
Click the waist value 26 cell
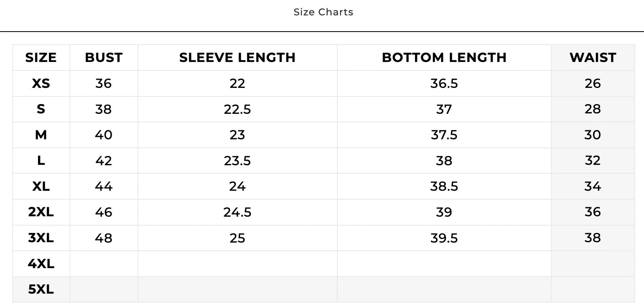coord(593,83)
